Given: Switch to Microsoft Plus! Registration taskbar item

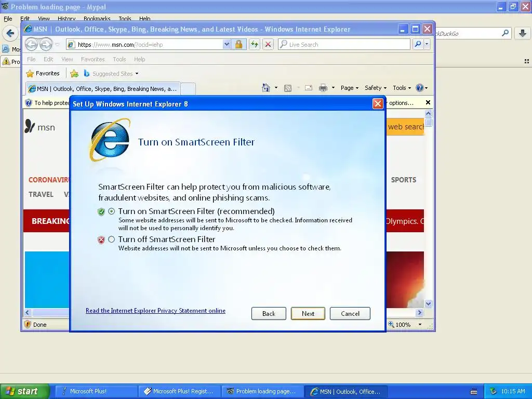Looking at the screenshot, I should pyautogui.click(x=179, y=391).
